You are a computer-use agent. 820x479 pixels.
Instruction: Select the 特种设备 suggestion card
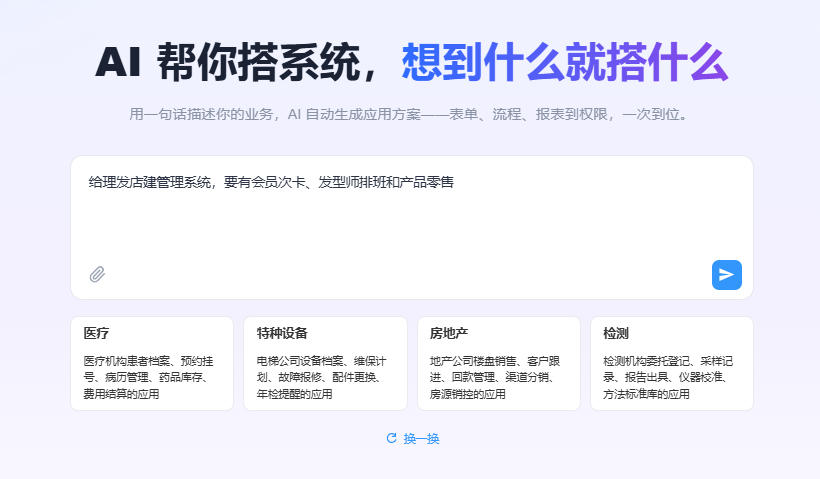point(325,363)
